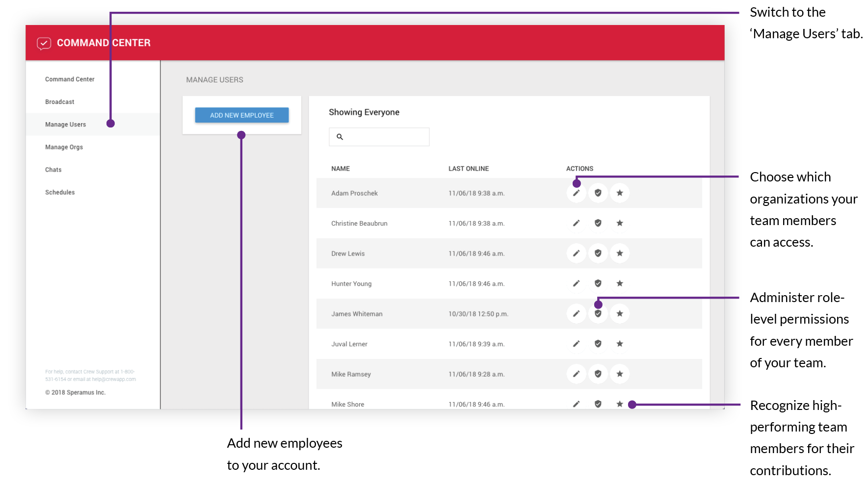This screenshot has width=868, height=483.
Task: Switch to the Schedules section
Action: 60,192
